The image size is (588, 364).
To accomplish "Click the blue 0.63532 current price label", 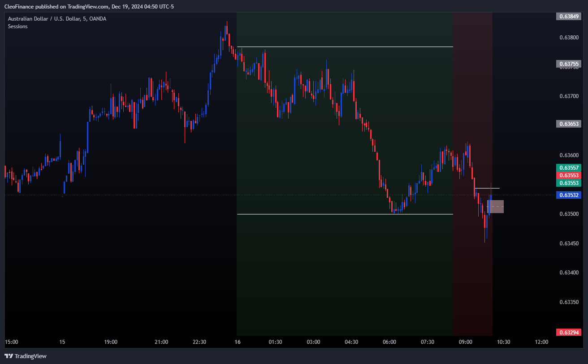I will click(569, 195).
